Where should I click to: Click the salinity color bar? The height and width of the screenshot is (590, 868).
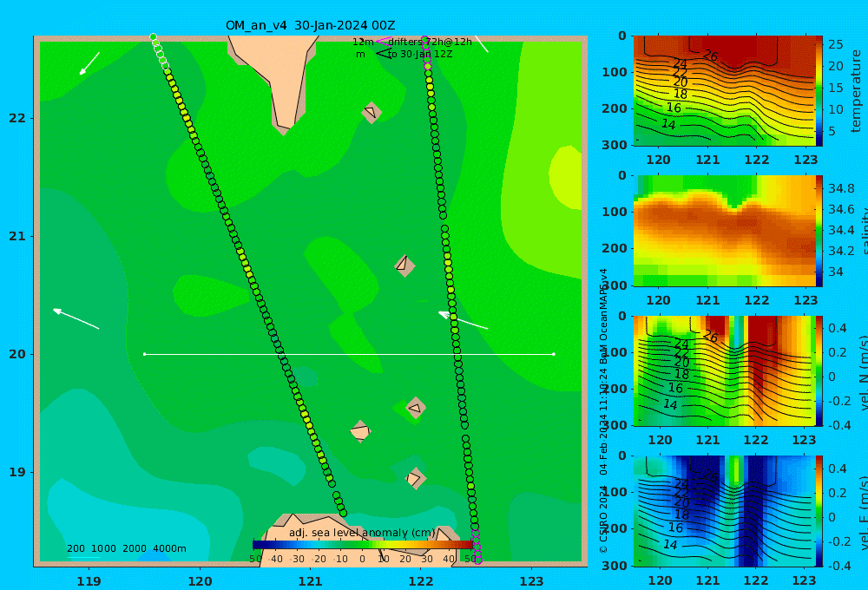(x=819, y=231)
